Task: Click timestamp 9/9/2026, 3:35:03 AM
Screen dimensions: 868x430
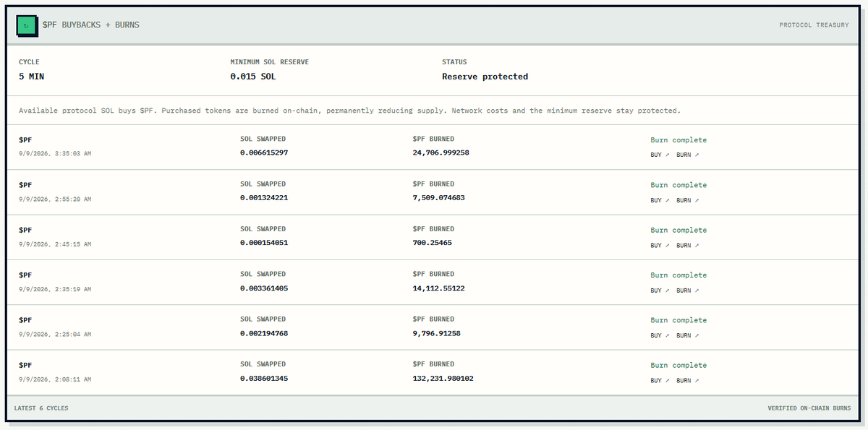Action: pyautogui.click(x=55, y=153)
